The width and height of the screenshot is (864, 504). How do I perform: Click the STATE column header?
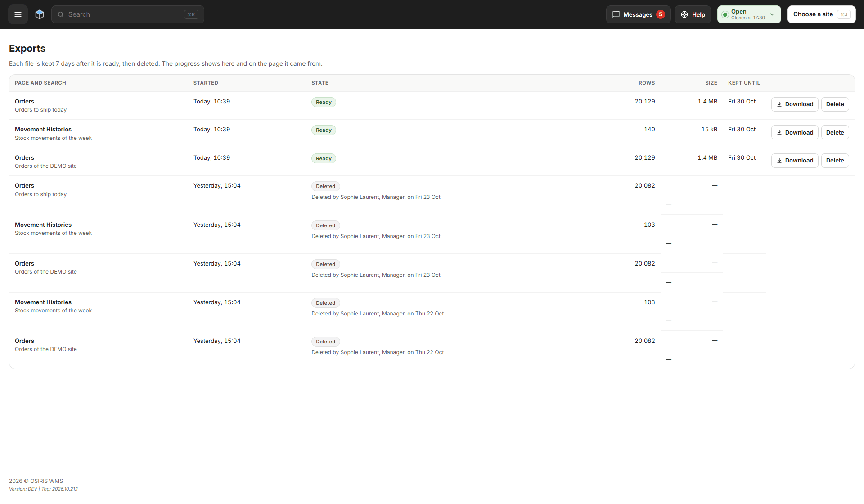tap(320, 83)
